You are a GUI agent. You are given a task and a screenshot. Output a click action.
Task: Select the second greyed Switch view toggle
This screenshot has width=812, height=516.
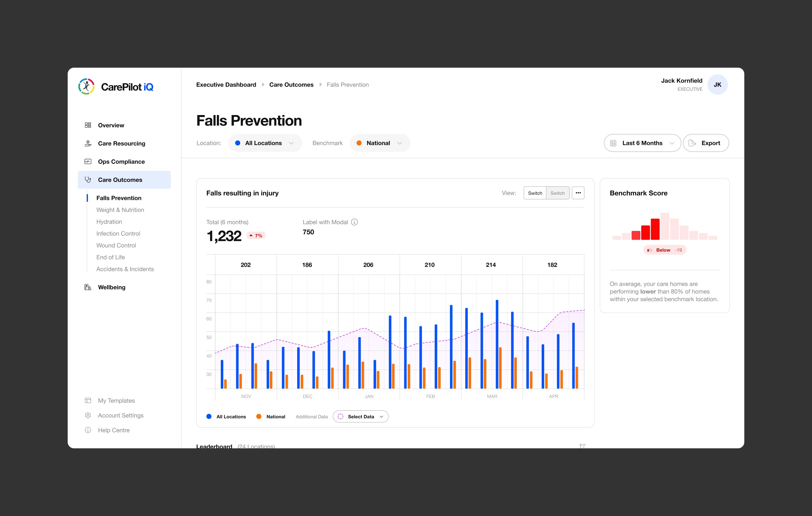[557, 193]
